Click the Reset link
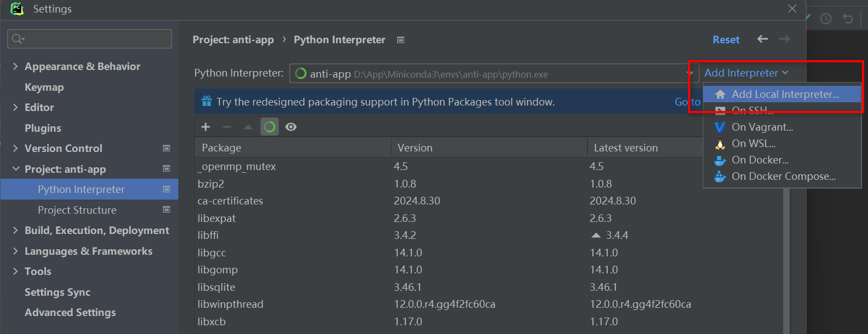This screenshot has height=334, width=868. pyautogui.click(x=726, y=39)
